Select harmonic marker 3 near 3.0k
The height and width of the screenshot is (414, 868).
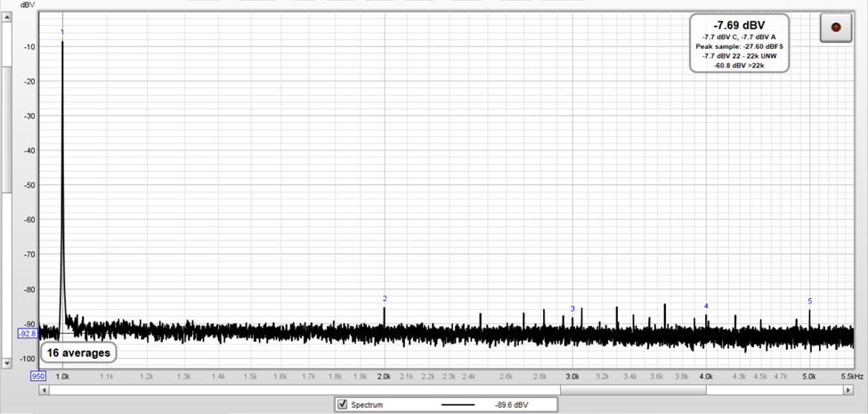(x=572, y=309)
